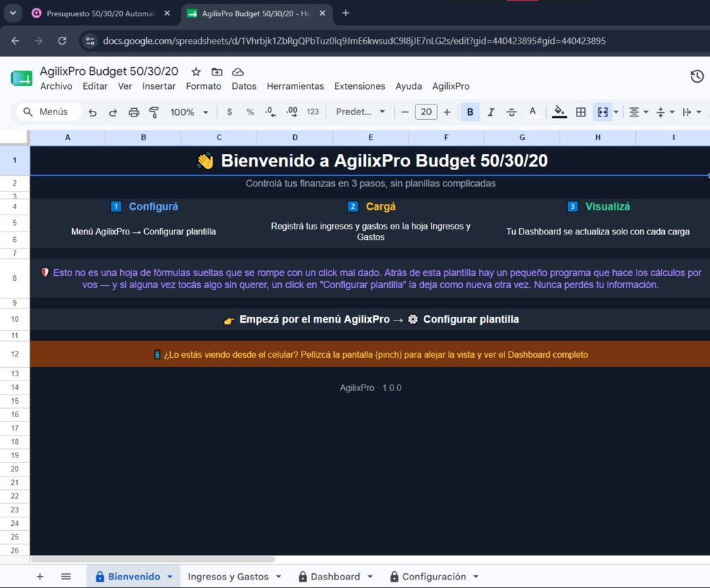Viewport: 710px width, 588px height.
Task: Open the all sheets list icon
Action: 66,576
